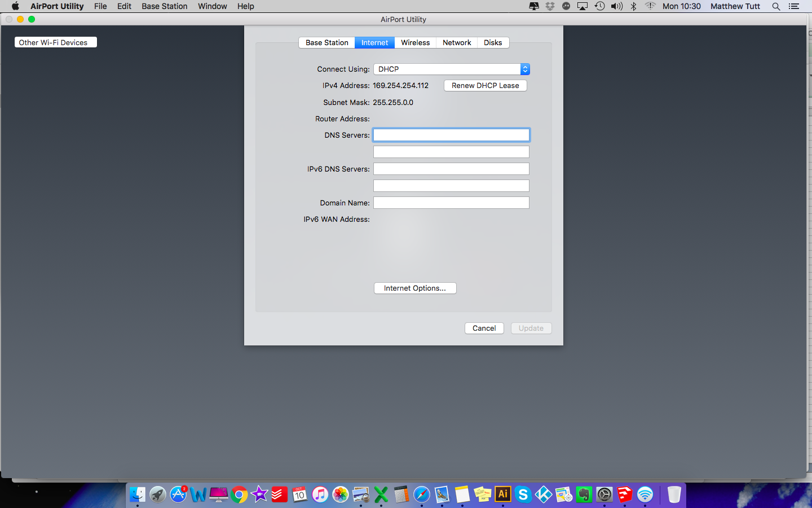
Task: Click the Mon 10:30 clock in menu bar
Action: pos(682,6)
